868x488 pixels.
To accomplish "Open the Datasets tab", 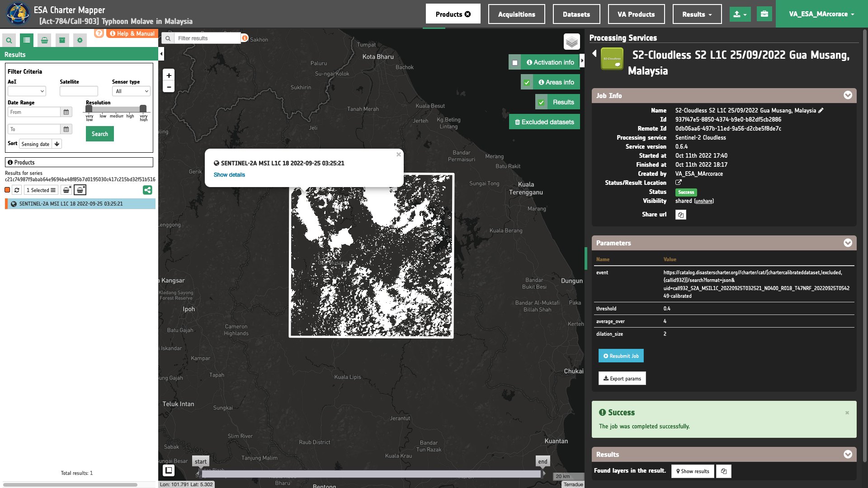I will pyautogui.click(x=576, y=14).
